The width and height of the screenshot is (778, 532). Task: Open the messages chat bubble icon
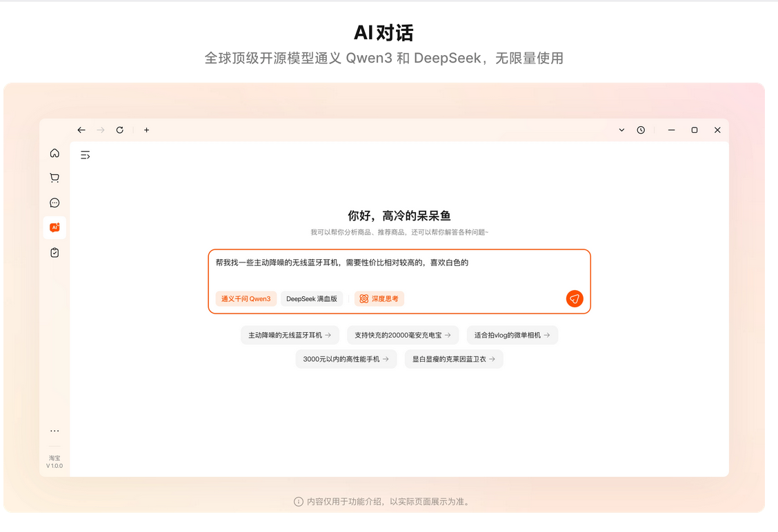tap(54, 203)
